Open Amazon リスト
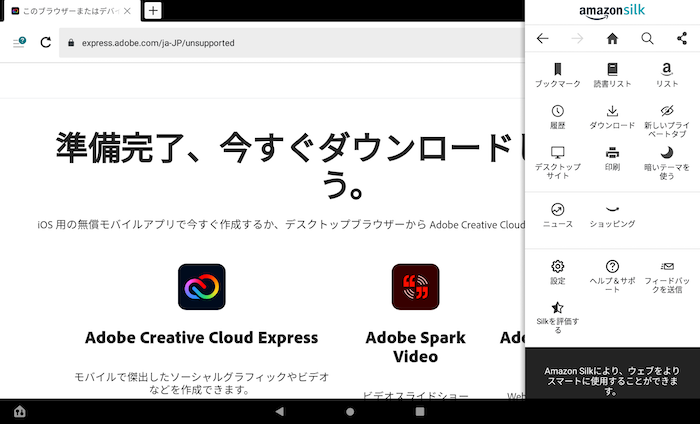Image resolution: width=700 pixels, height=424 pixels. point(667,75)
